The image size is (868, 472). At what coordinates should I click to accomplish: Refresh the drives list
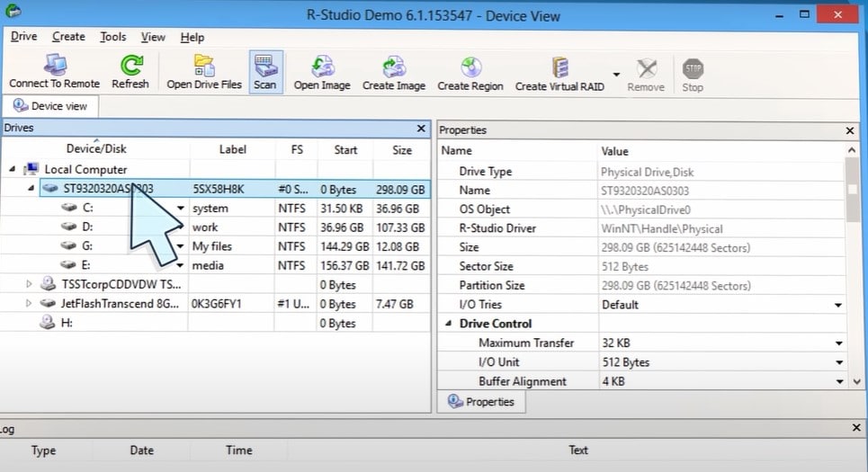[130, 71]
